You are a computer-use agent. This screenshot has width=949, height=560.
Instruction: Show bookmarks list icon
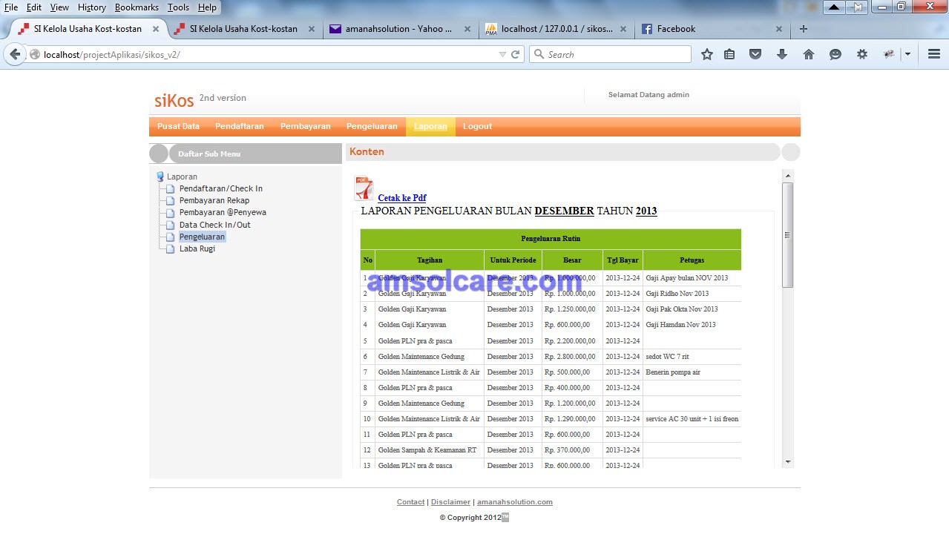[x=729, y=54]
